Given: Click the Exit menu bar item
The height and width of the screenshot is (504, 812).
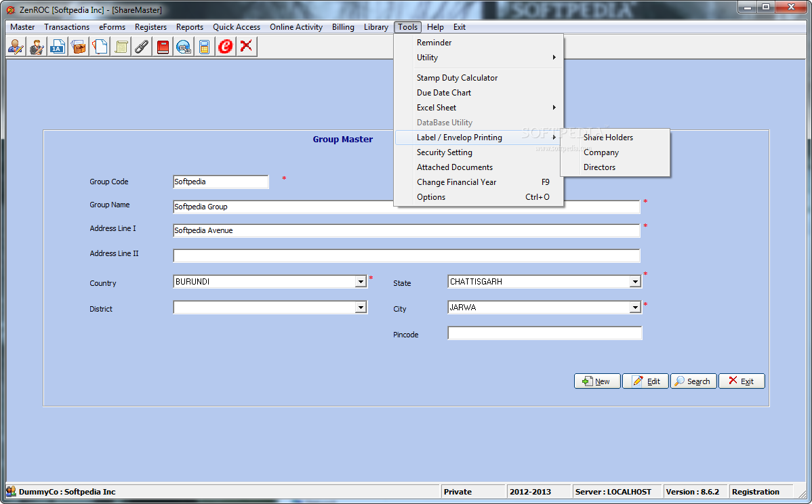Looking at the screenshot, I should pos(460,27).
